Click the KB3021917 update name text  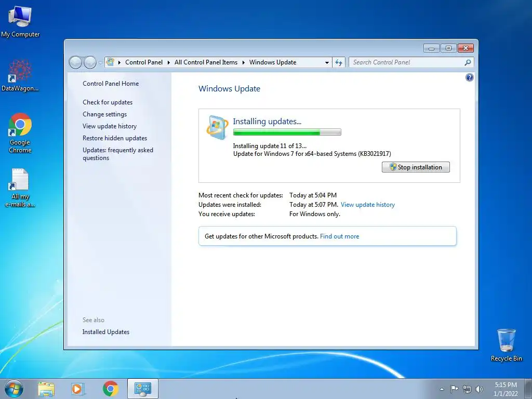312,154
